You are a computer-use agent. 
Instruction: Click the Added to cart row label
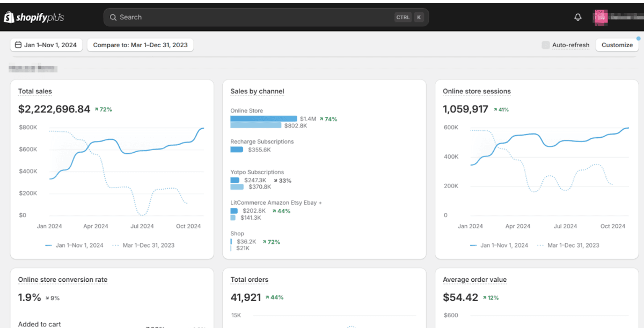click(x=40, y=324)
